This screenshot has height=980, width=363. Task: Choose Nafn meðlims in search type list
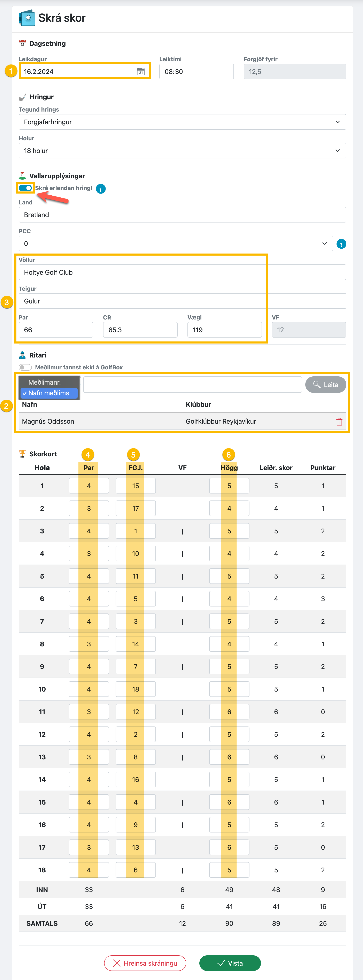click(49, 393)
